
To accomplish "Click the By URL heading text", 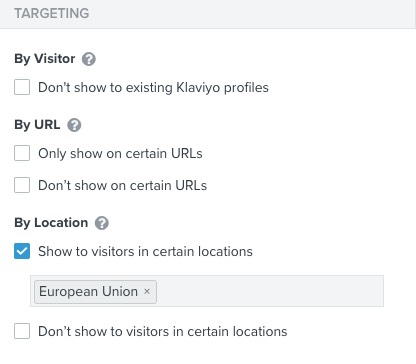I will (x=37, y=125).
